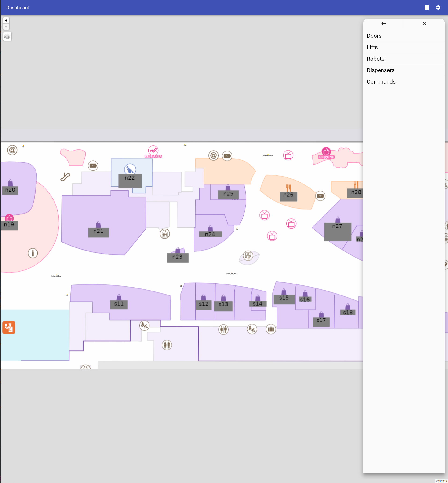Click the lift icon beside n23

click(x=164, y=234)
